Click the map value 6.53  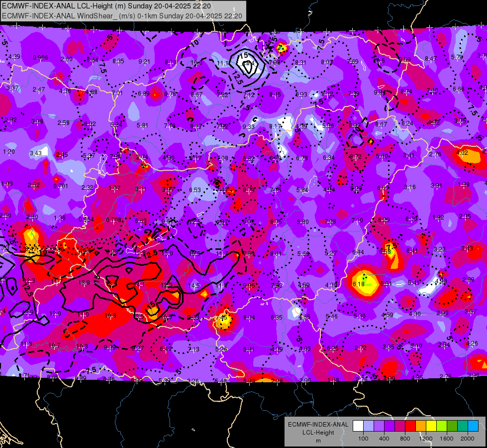pos(195,190)
